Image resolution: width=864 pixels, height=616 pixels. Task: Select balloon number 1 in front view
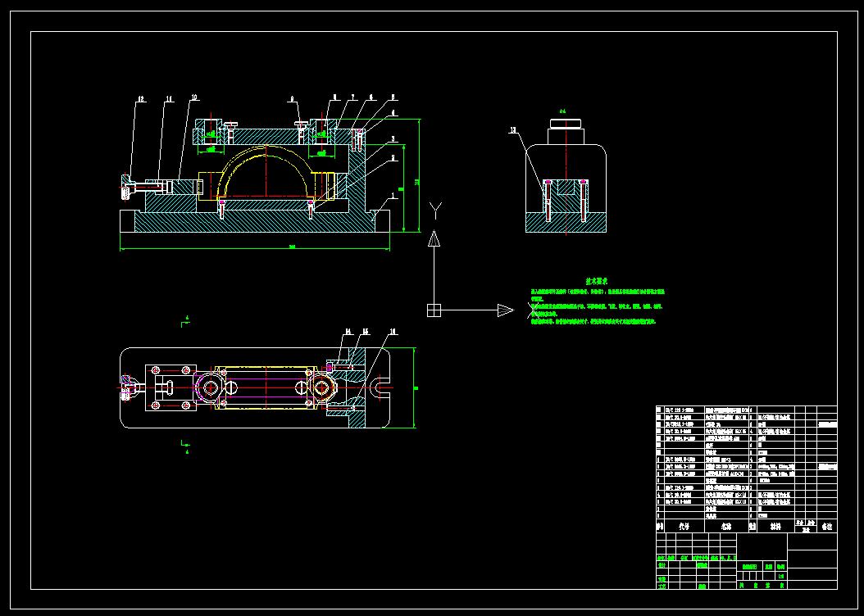click(x=393, y=195)
